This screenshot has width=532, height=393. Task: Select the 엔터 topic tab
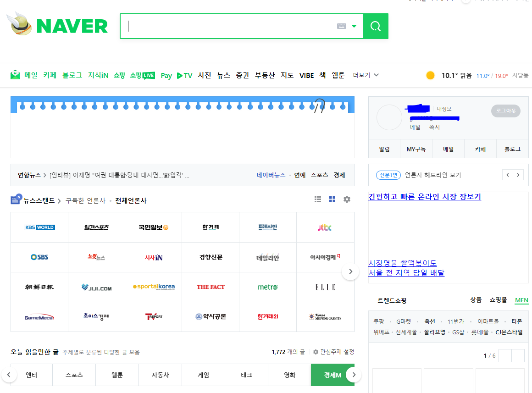32,375
